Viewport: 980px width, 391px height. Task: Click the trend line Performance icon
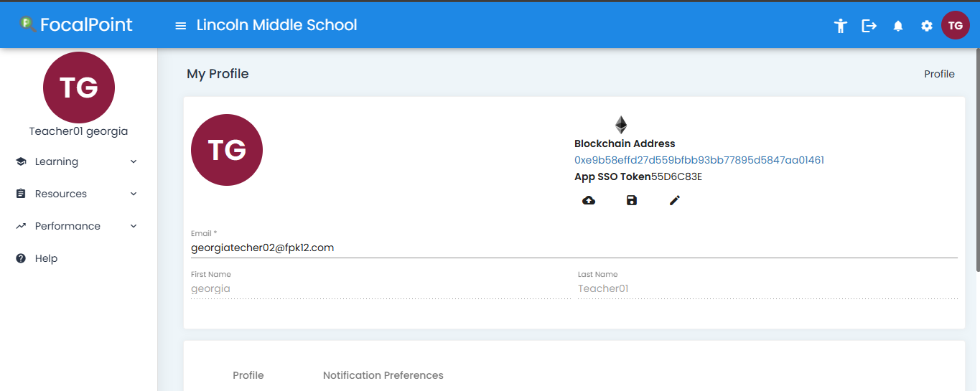click(21, 226)
